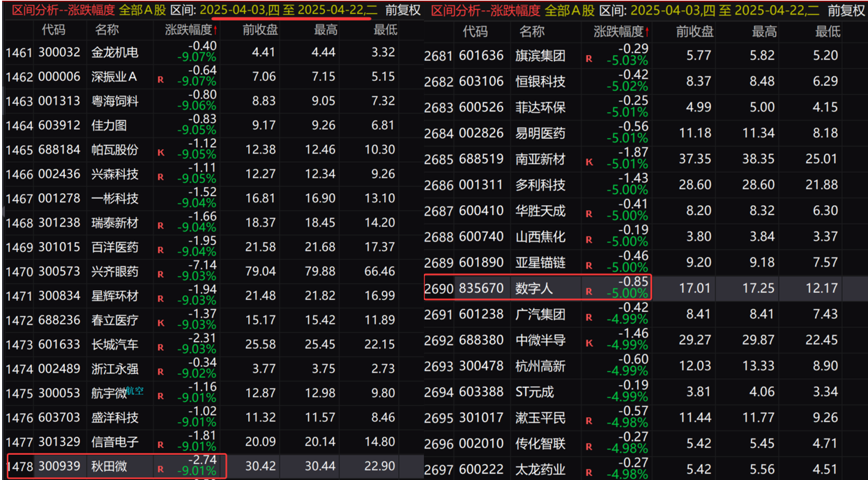
Task: Click the 航空 tag next to 航宇微
Action: (135, 391)
